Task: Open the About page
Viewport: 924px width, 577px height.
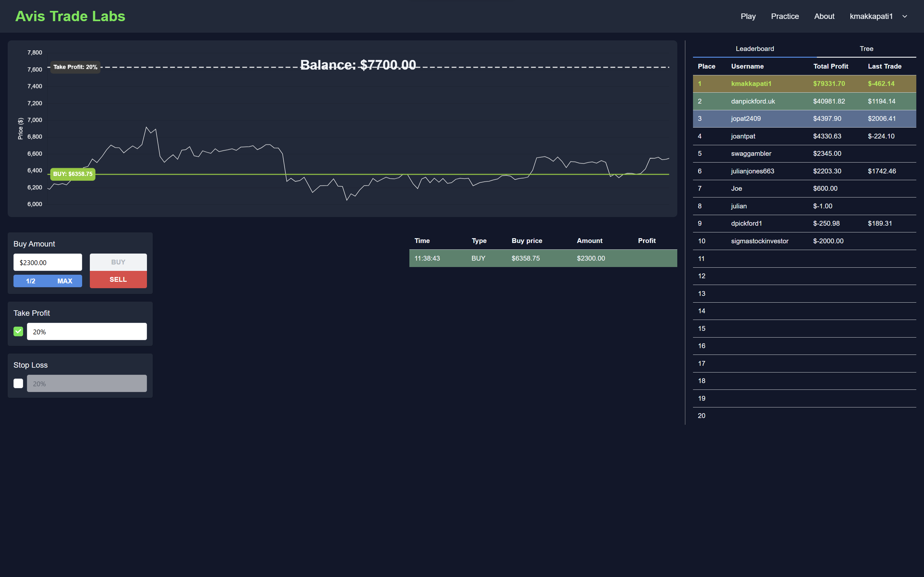Action: click(824, 16)
